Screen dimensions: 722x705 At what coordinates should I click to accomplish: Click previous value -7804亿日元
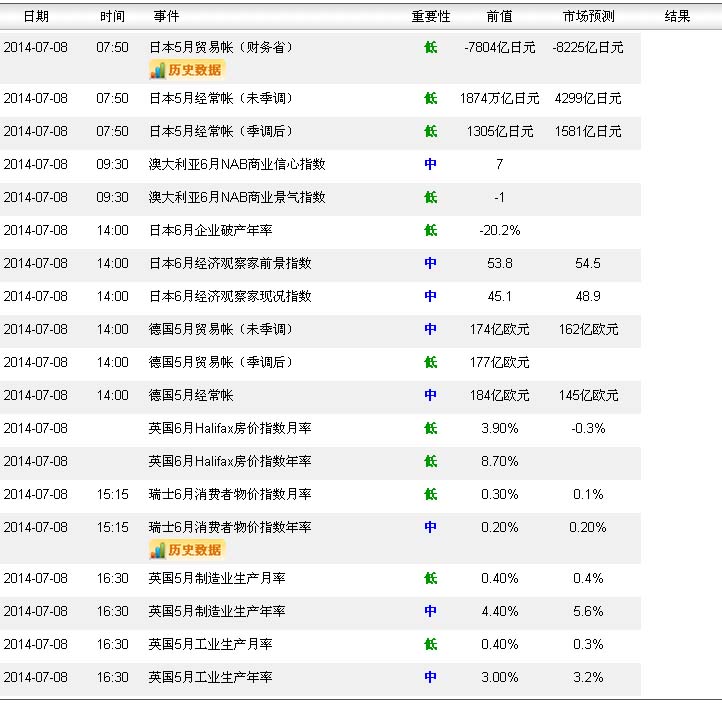[x=500, y=47]
